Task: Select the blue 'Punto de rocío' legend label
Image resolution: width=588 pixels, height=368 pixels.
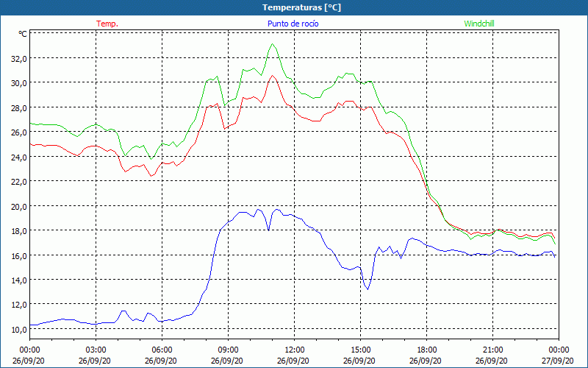Action: point(293,24)
